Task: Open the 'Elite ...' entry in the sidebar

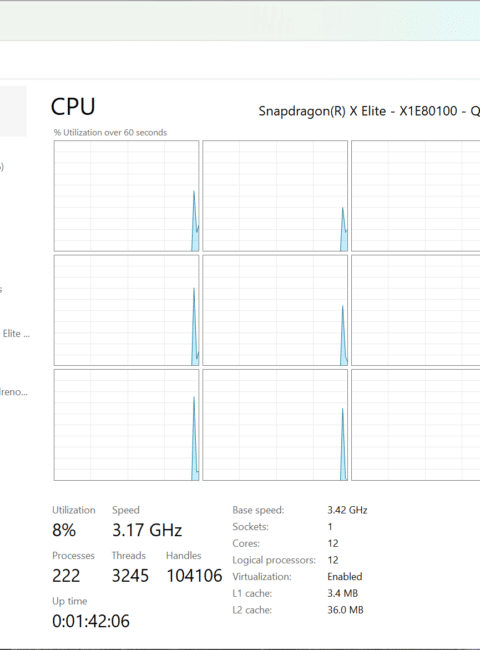Action: [x=16, y=334]
